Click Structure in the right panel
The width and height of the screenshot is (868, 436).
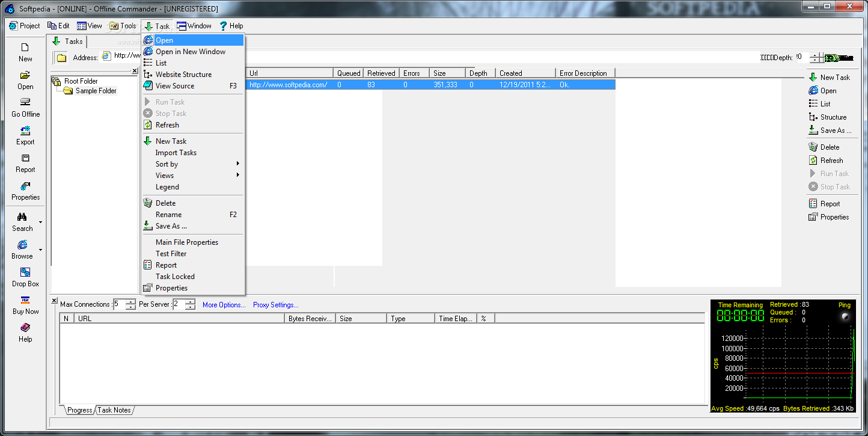pos(827,117)
